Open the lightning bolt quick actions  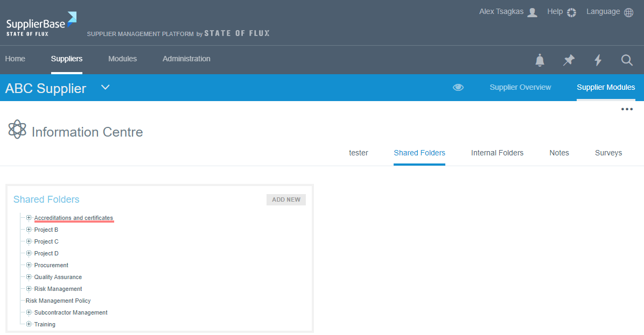click(598, 60)
